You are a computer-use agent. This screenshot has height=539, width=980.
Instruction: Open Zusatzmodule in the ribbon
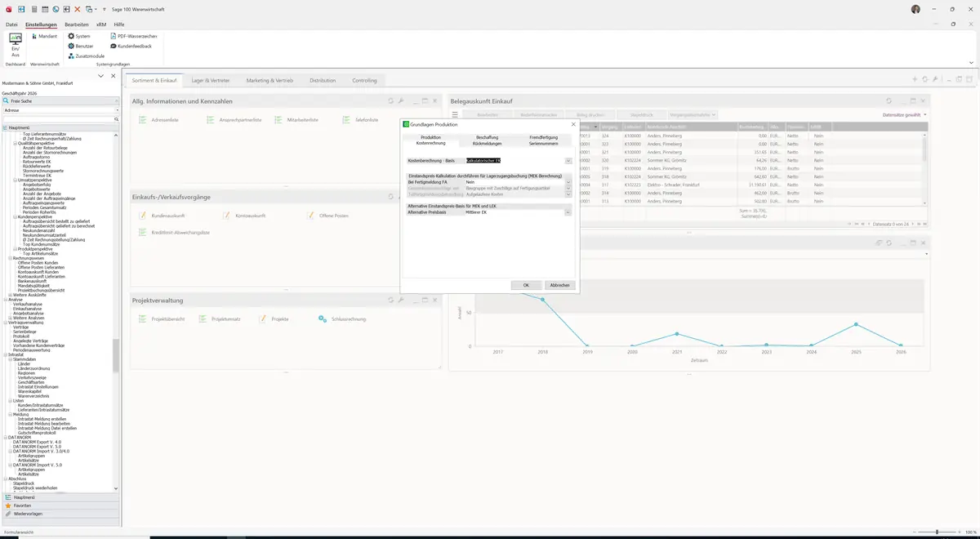(x=87, y=56)
